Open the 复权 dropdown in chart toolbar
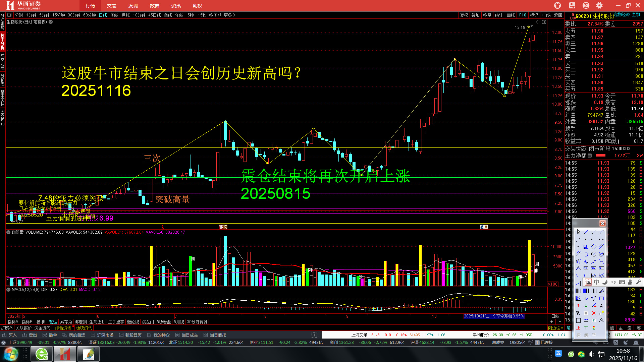 [464, 15]
